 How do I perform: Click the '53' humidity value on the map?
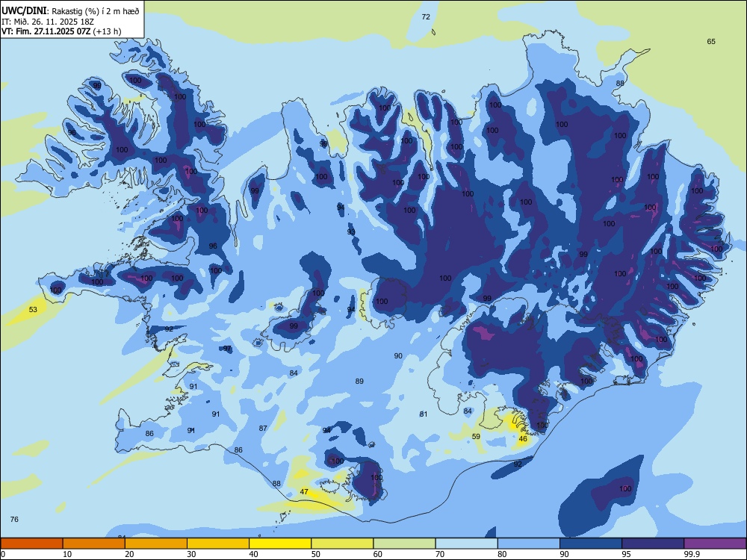(x=33, y=310)
